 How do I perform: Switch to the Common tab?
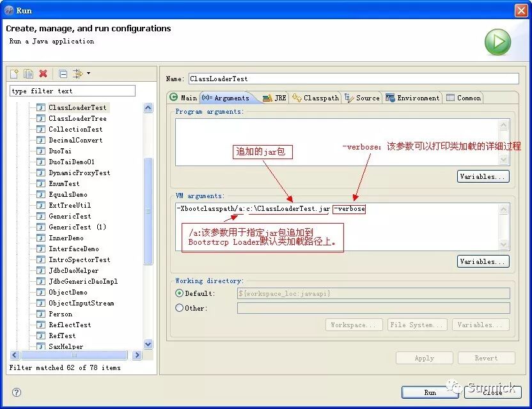point(464,98)
